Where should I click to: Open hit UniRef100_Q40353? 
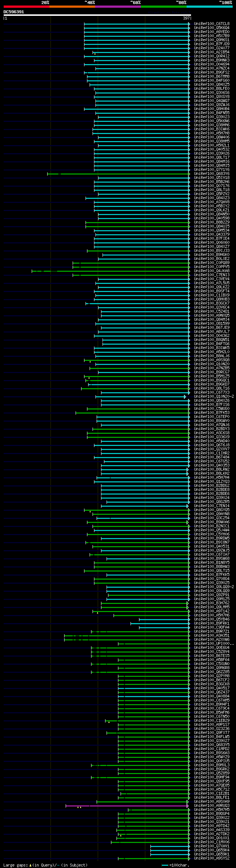pyautogui.click(x=212, y=465)
